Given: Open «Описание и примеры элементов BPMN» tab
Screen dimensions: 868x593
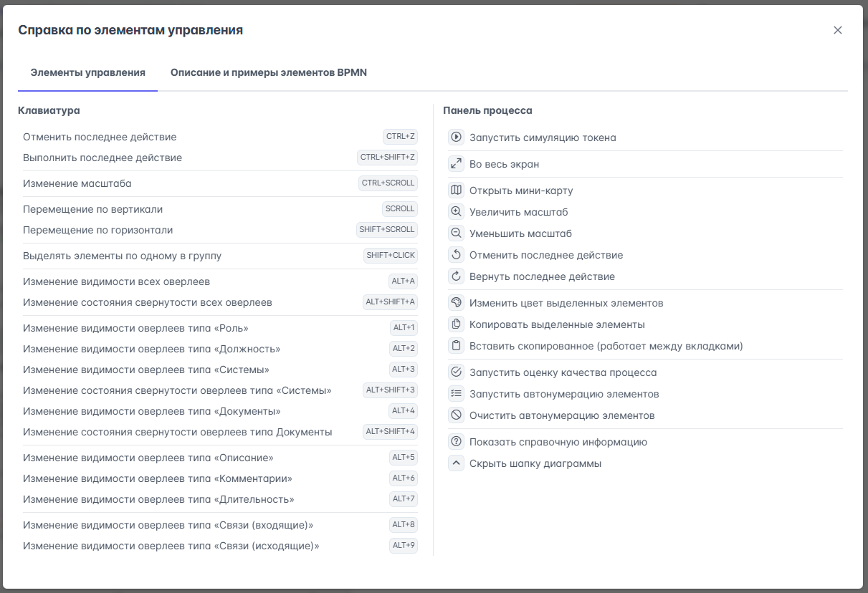Looking at the screenshot, I should click(269, 73).
